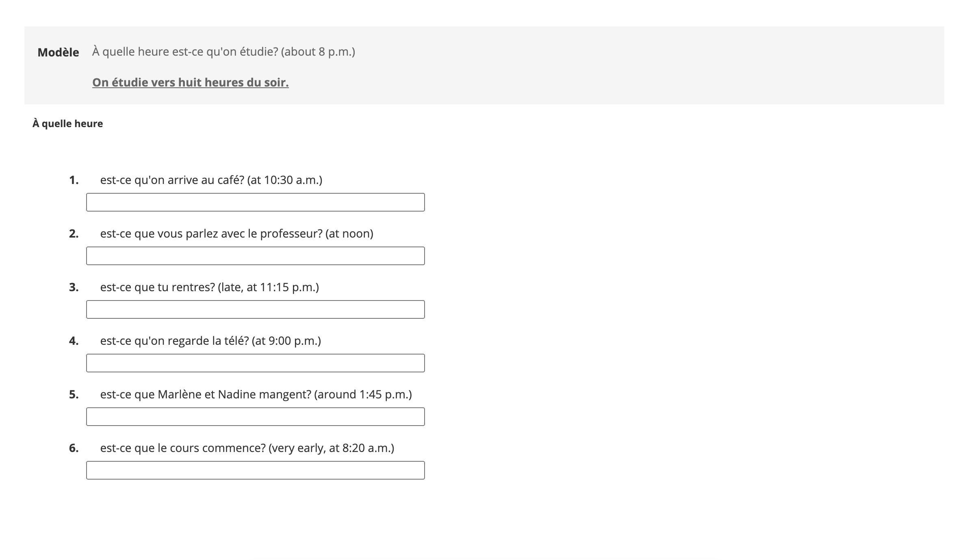Click the number label '6.'
969x560 pixels.
[74, 448]
